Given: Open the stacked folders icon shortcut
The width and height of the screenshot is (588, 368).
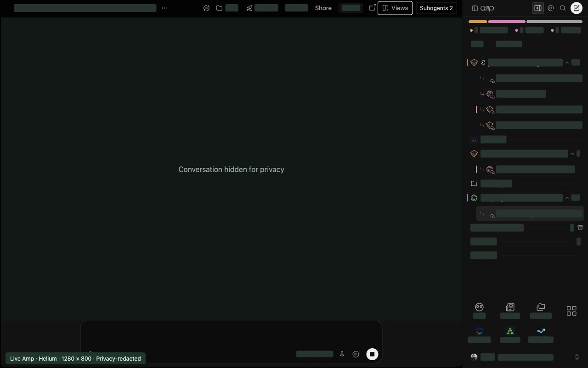Looking at the screenshot, I should 541,307.
